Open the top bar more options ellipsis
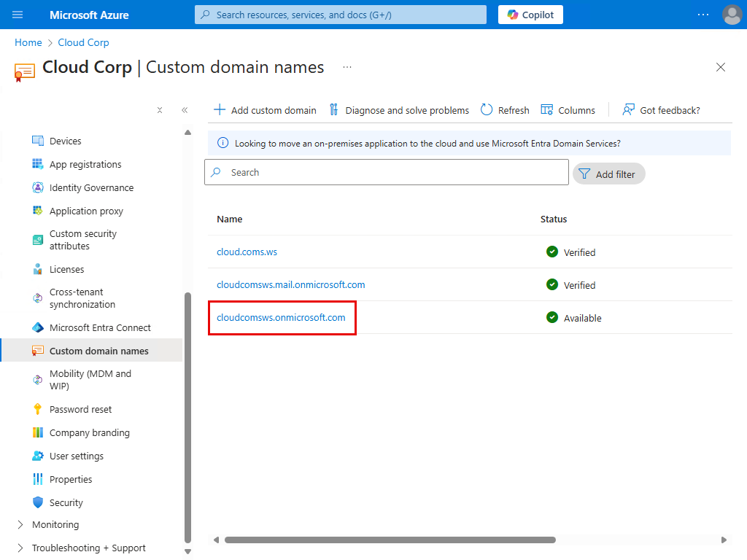The width and height of the screenshot is (747, 560). (703, 15)
